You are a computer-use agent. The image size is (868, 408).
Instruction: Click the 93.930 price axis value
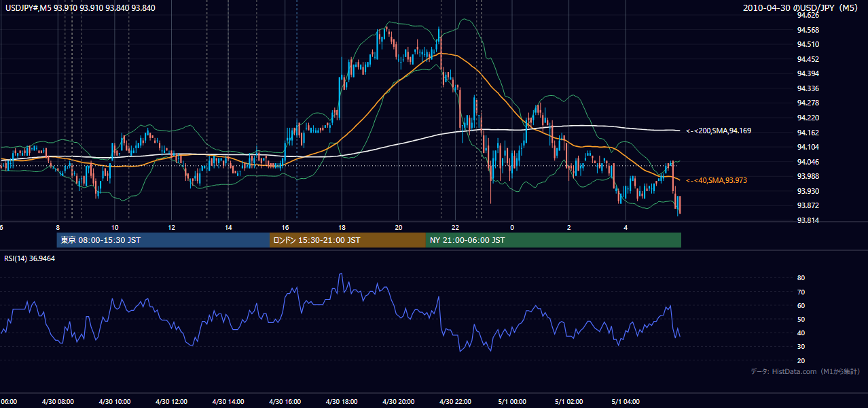(x=808, y=191)
